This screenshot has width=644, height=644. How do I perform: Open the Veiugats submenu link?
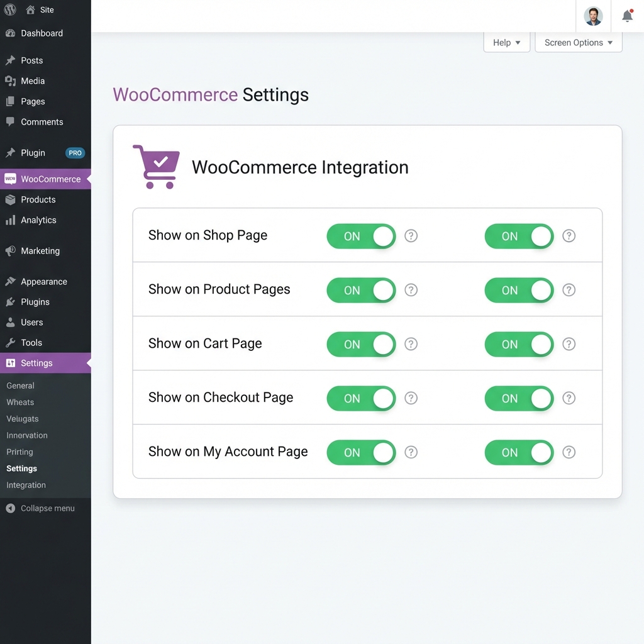[x=23, y=419]
